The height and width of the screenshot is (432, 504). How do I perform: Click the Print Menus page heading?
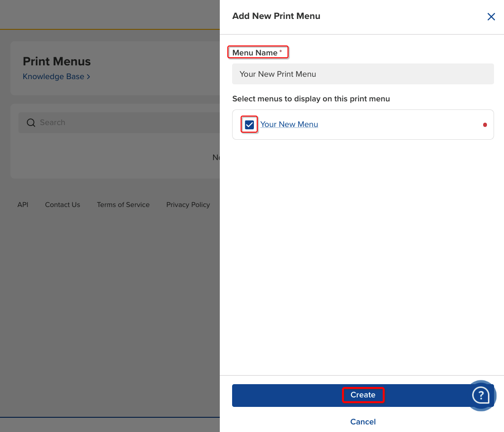57,62
